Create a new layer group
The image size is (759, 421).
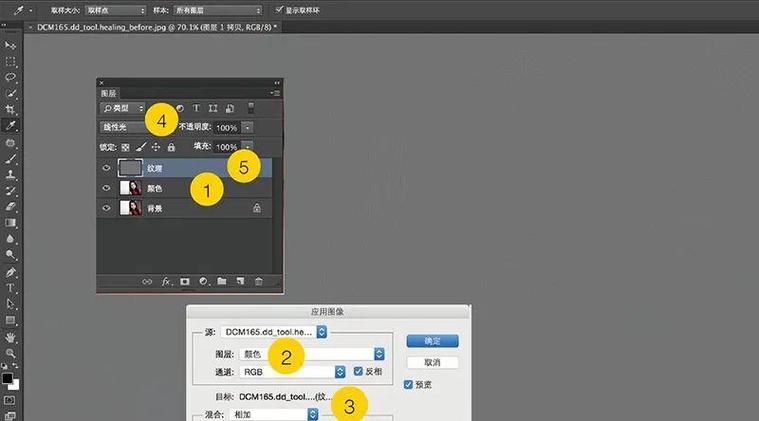point(222,281)
